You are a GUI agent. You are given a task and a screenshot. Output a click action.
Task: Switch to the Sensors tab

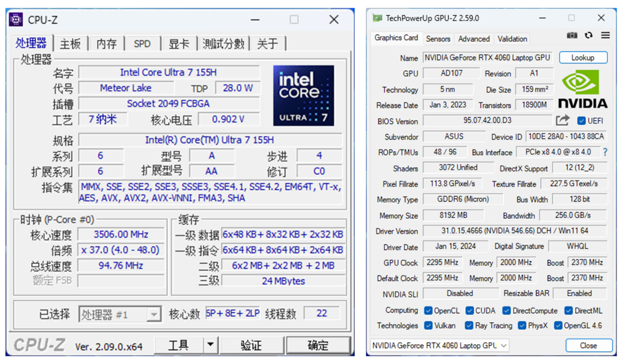point(438,39)
